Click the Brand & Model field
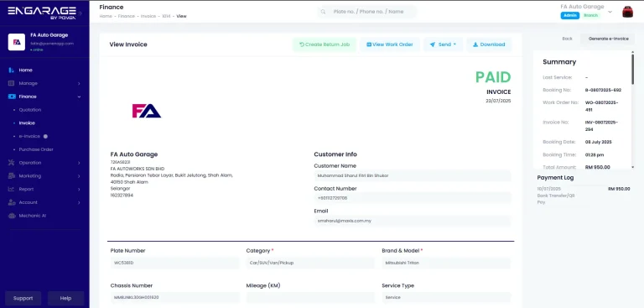The height and width of the screenshot is (308, 644). (446, 263)
